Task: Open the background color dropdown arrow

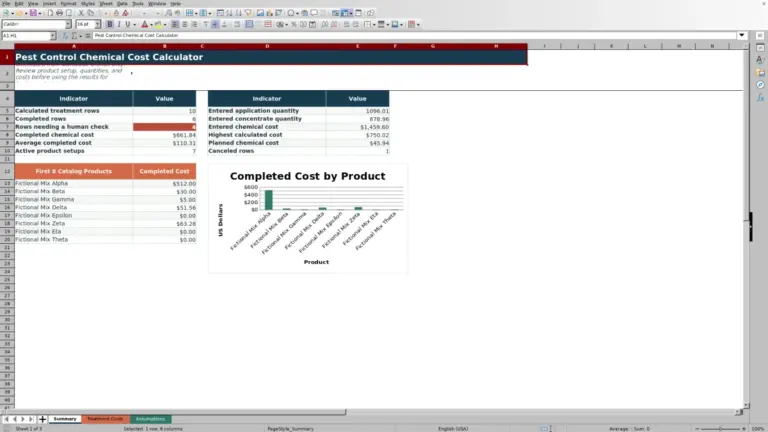Action: click(165, 24)
